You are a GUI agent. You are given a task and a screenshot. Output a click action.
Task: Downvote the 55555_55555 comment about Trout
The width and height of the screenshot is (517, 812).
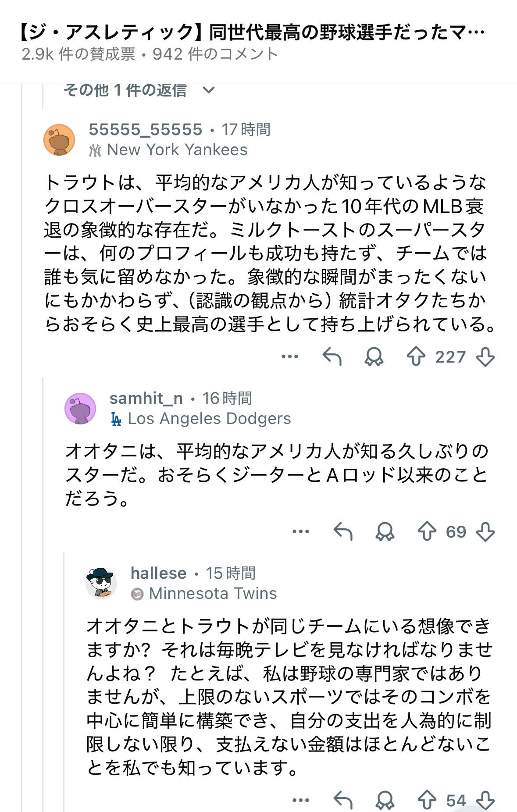pyautogui.click(x=485, y=357)
